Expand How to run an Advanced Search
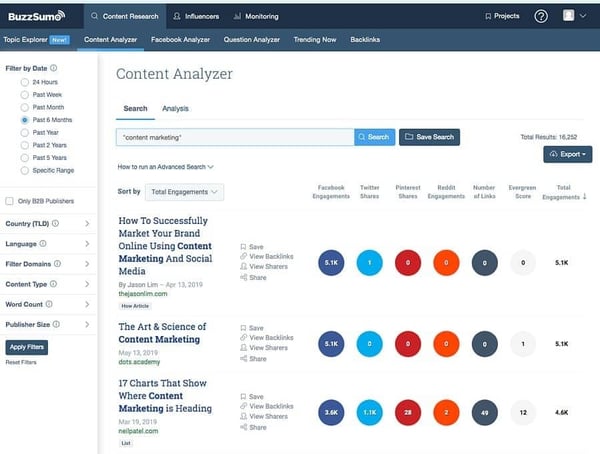This screenshot has height=454, width=600. point(165,167)
